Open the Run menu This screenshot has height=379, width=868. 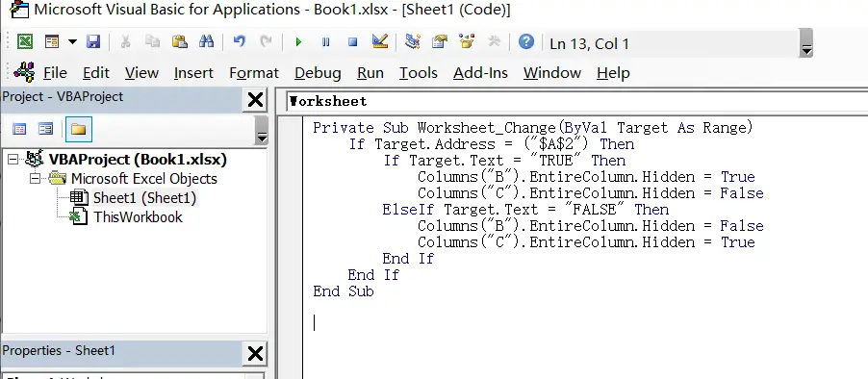click(x=370, y=73)
